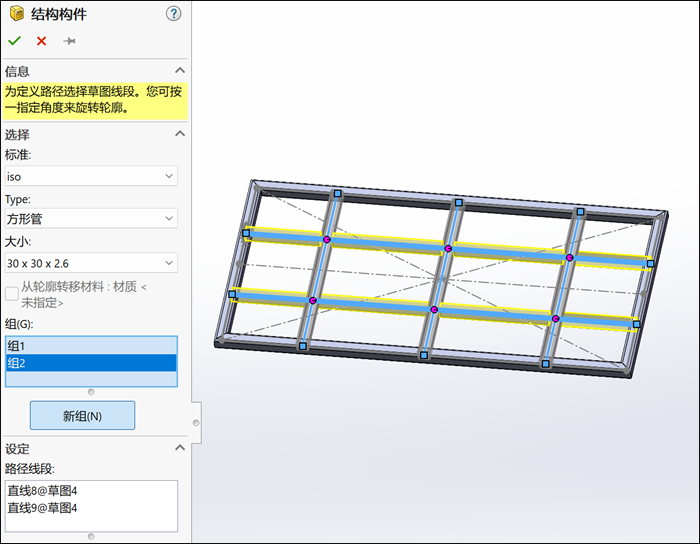Viewport: 700px width, 544px height.
Task: Collapse the 设定 section
Action: pos(180,448)
